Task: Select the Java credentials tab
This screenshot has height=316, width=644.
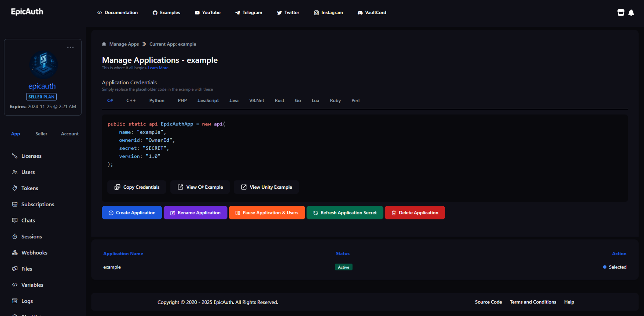Action: pyautogui.click(x=234, y=100)
